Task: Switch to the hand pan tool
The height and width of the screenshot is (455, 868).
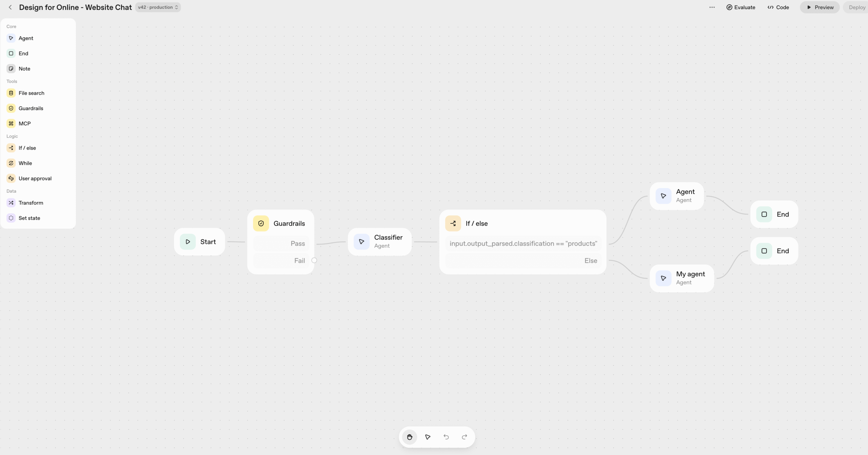Action: tap(409, 437)
